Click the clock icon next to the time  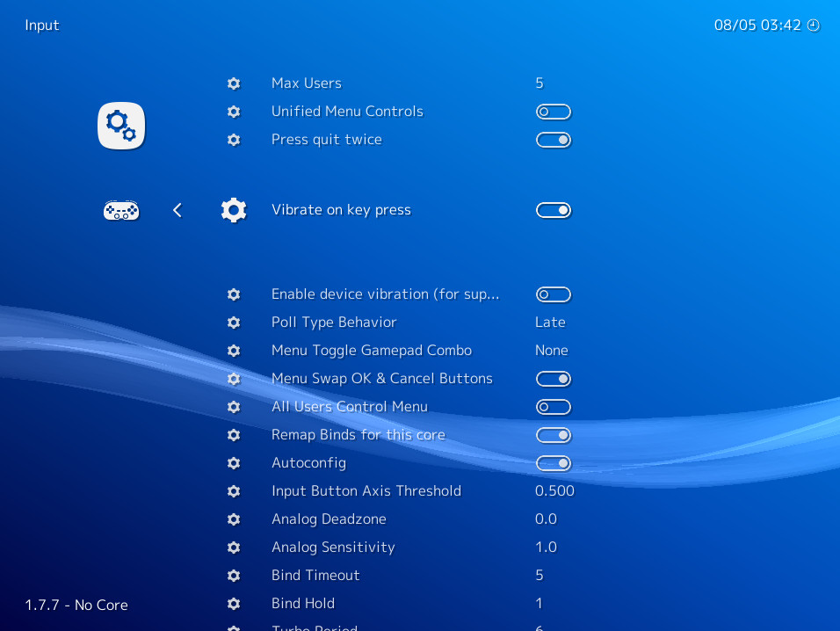pyautogui.click(x=814, y=25)
